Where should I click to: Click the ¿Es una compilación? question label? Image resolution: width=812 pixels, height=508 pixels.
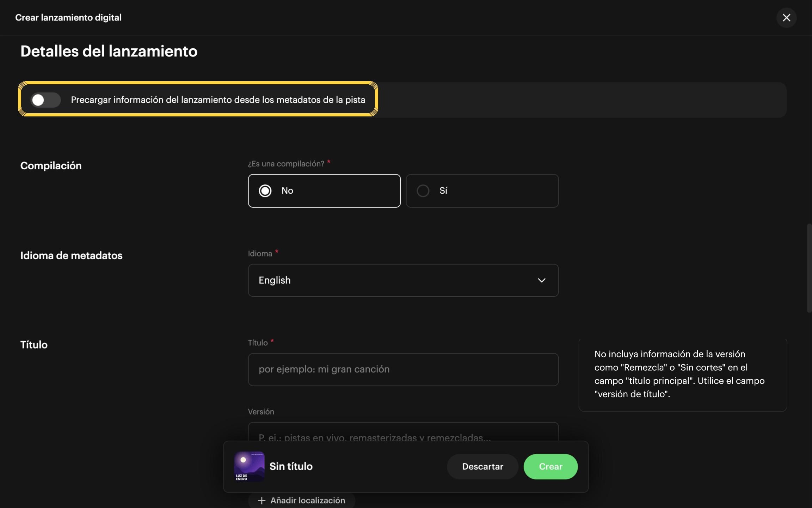point(286,164)
